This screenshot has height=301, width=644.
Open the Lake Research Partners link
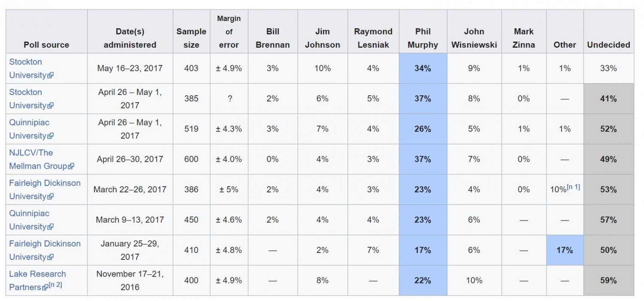coord(37,280)
